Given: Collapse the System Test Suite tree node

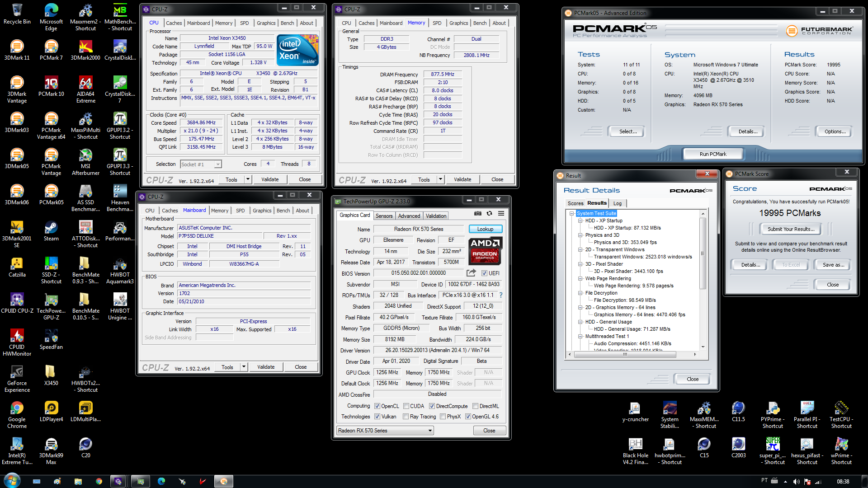Looking at the screenshot, I should pos(571,213).
